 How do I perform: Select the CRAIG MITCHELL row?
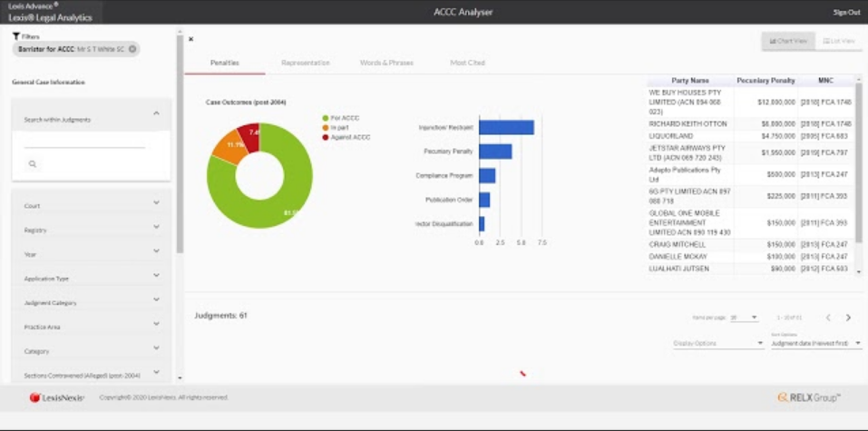pyautogui.click(x=750, y=244)
